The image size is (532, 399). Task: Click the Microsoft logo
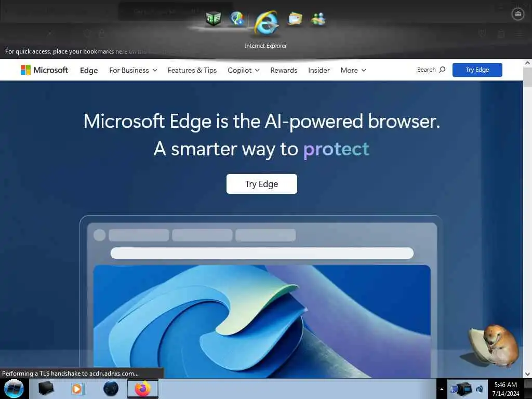click(x=44, y=70)
